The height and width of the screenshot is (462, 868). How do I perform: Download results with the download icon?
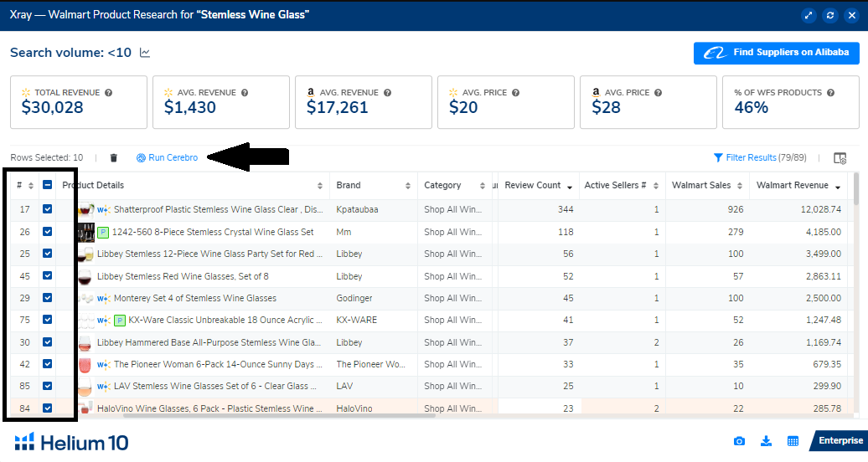(766, 441)
